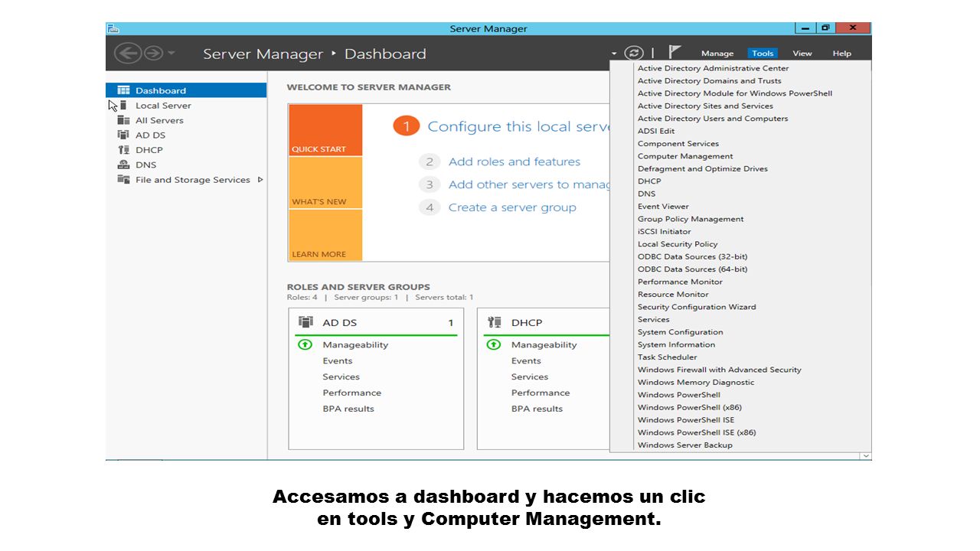Image resolution: width=980 pixels, height=551 pixels.
Task: Click the QUICK START tile
Action: [325, 130]
